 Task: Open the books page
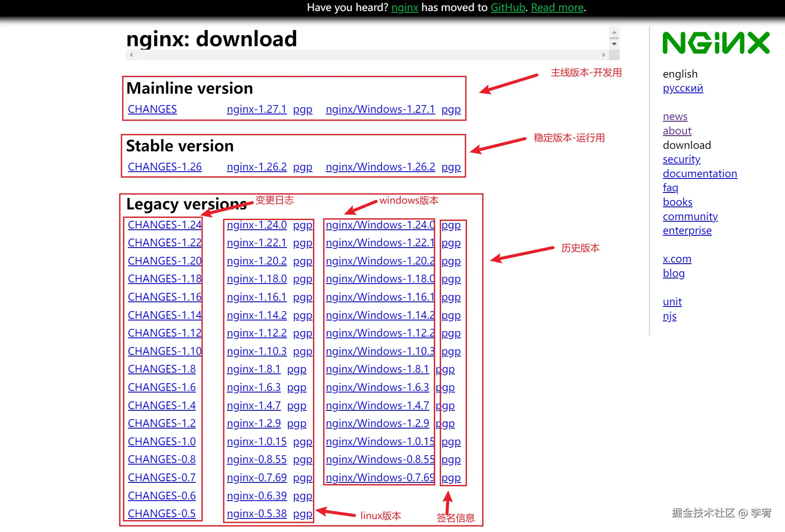click(x=678, y=202)
